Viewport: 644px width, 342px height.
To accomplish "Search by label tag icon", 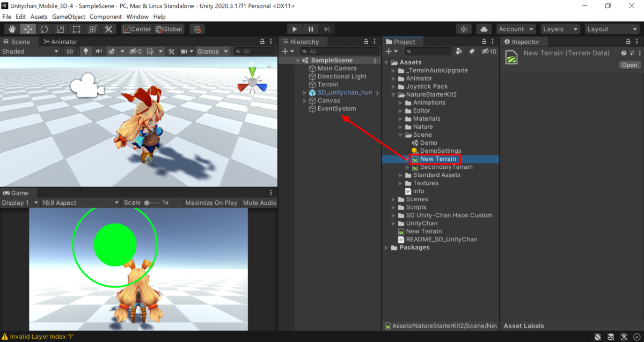I will pyautogui.click(x=472, y=51).
